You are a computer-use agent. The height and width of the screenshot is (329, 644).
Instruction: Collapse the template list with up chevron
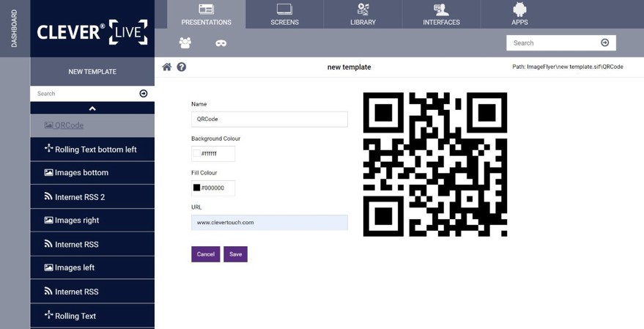pyautogui.click(x=92, y=108)
